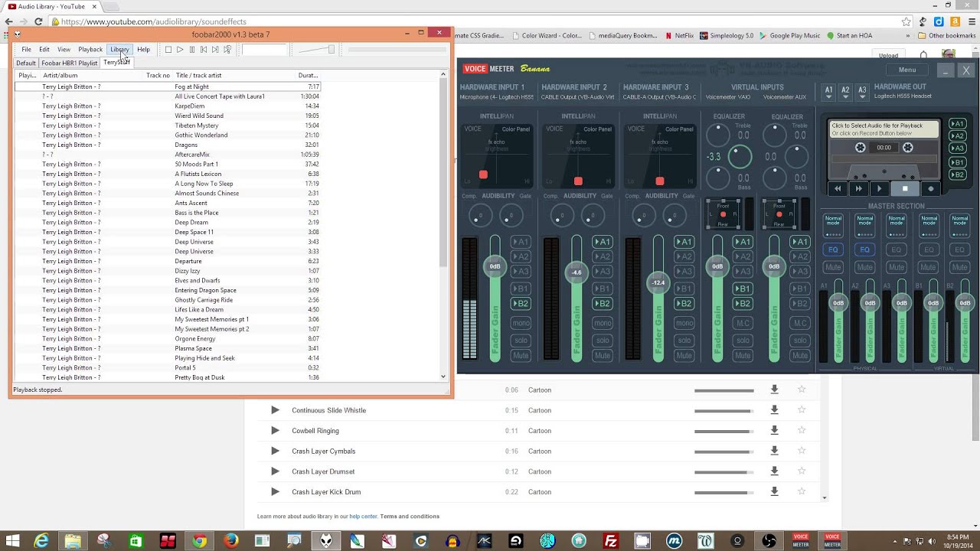Viewport: 980px width, 551px height.
Task: Open FileZilla from the taskbar
Action: click(611, 541)
